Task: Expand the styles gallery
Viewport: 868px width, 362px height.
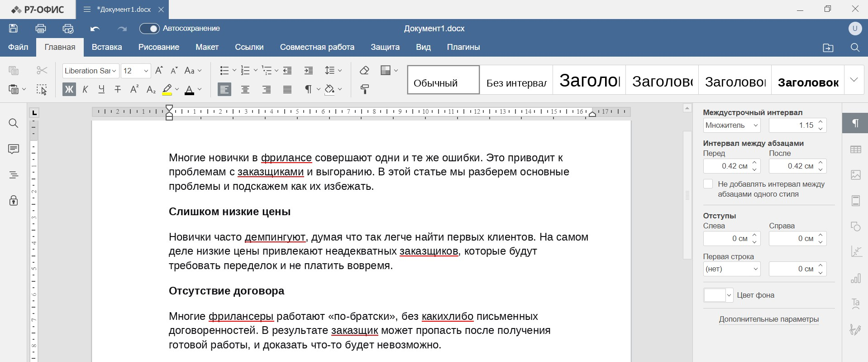Action: (854, 80)
